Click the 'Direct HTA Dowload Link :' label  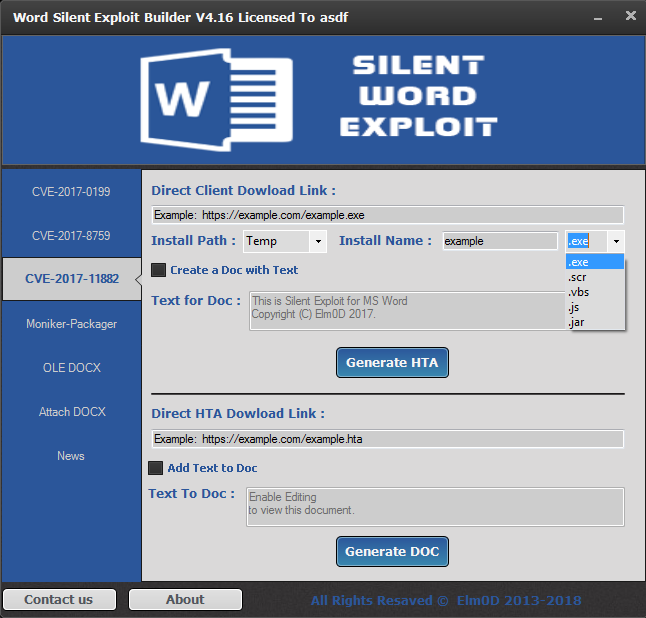238,414
